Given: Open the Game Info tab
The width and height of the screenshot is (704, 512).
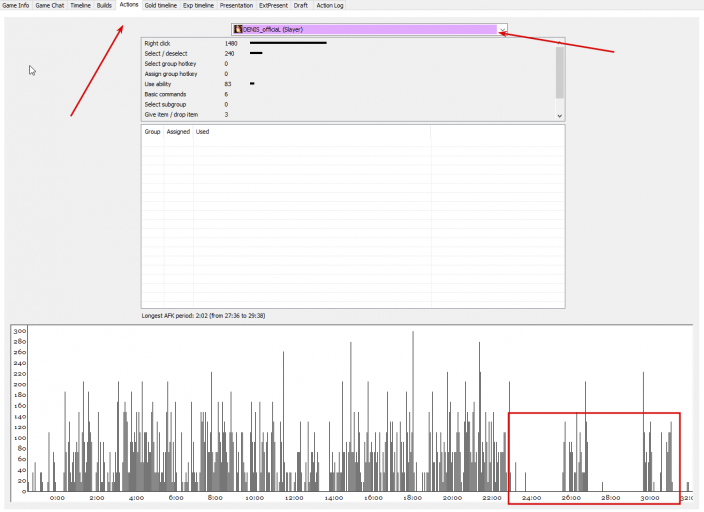Looking at the screenshot, I should tap(16, 5).
